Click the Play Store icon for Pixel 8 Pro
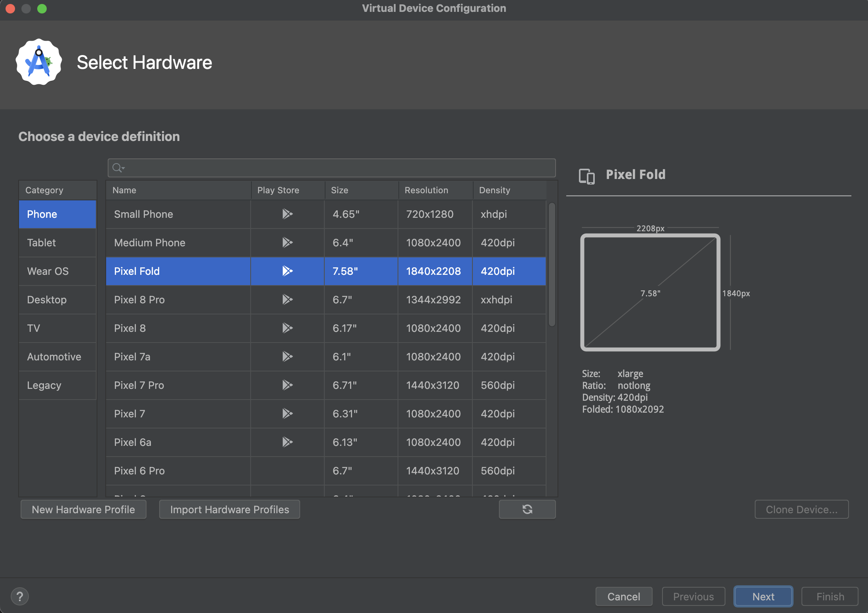Image resolution: width=868 pixels, height=613 pixels. tap(286, 299)
